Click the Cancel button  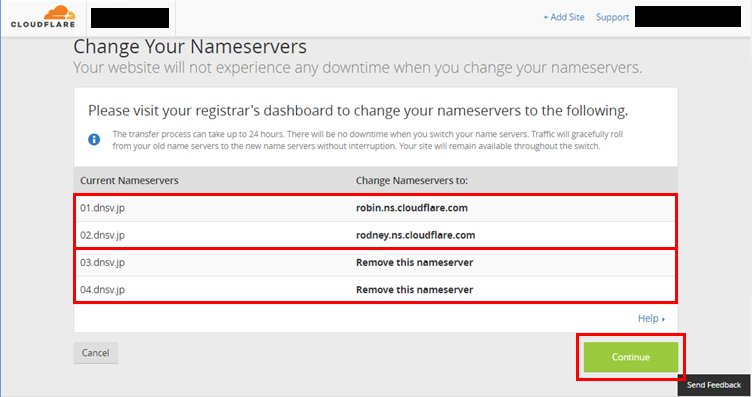click(x=95, y=353)
